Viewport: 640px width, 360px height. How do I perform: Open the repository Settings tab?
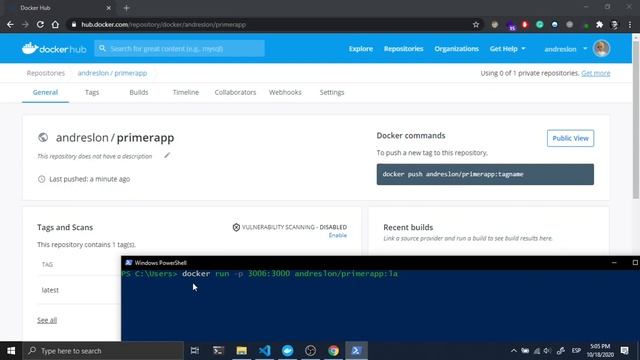[x=332, y=92]
